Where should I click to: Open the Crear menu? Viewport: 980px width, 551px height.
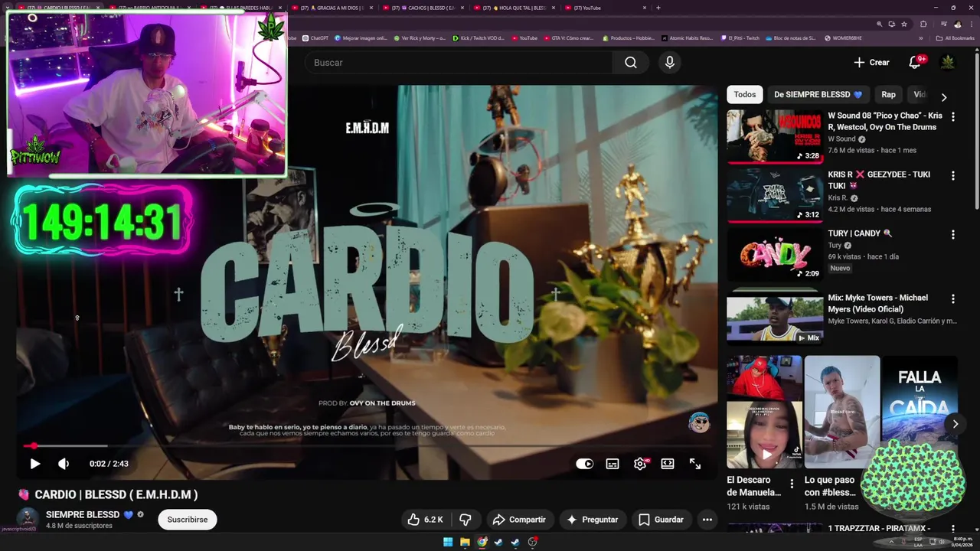point(872,63)
